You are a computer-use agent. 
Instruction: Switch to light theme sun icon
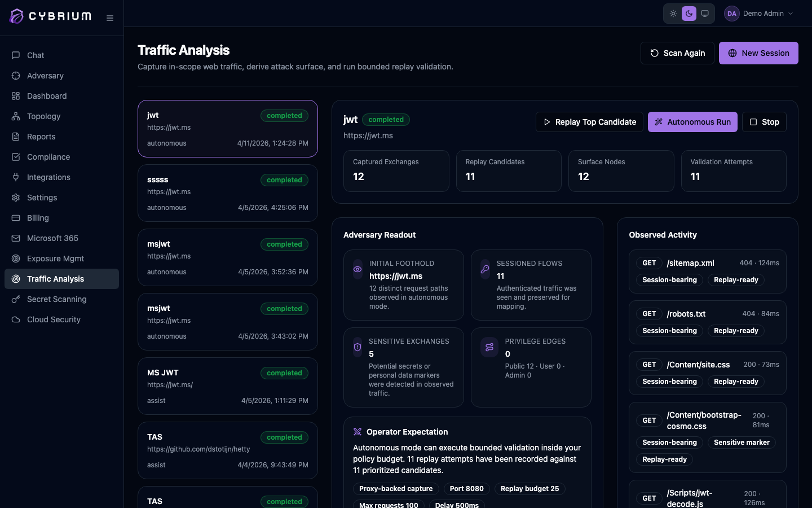tap(673, 14)
